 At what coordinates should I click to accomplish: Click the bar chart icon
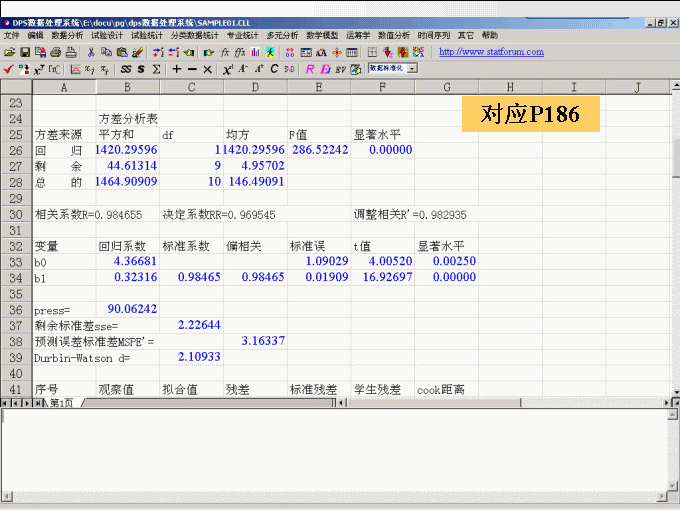(x=256, y=52)
